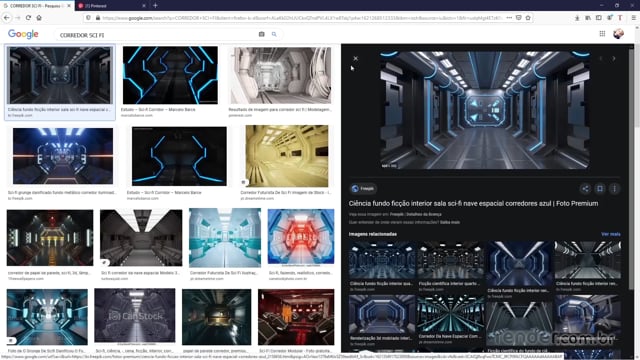Show the previous image in preview

coord(600,58)
